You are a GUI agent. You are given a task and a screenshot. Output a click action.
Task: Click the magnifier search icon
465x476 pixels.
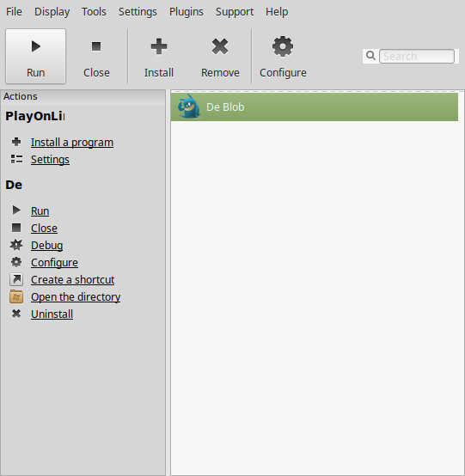(x=370, y=56)
